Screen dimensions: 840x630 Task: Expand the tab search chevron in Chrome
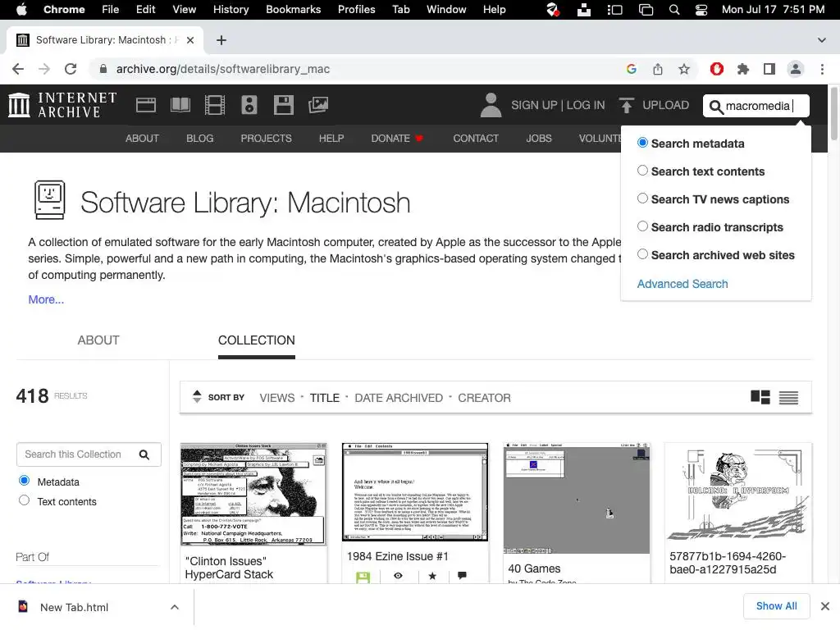(x=822, y=40)
